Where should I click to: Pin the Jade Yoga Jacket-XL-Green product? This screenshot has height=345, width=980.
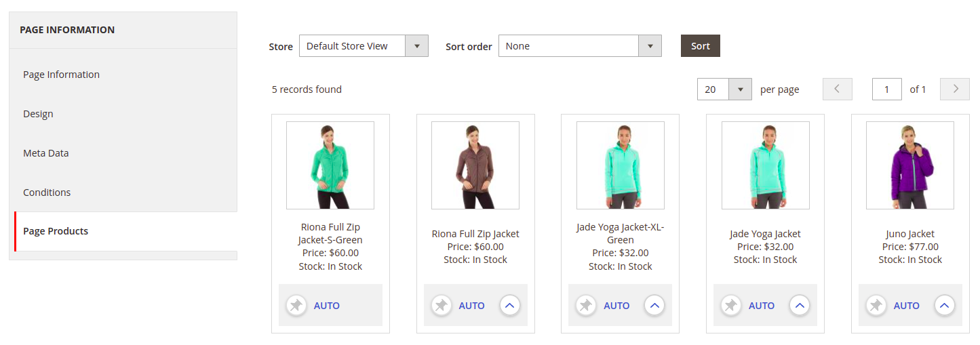point(586,306)
